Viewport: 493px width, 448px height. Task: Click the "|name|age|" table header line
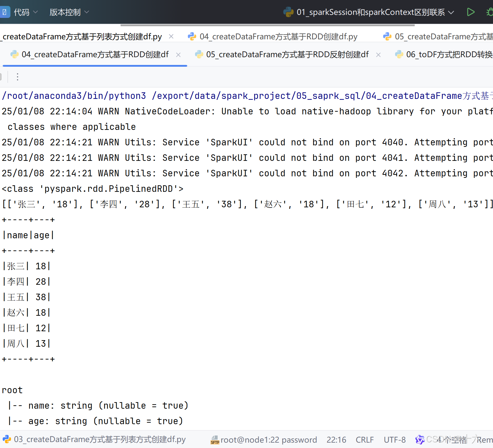28,235
